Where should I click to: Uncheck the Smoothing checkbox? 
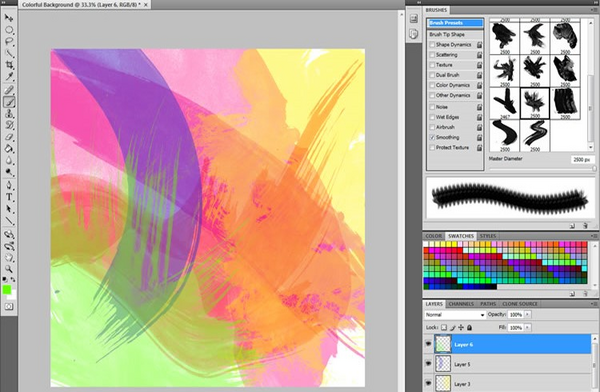[432, 137]
